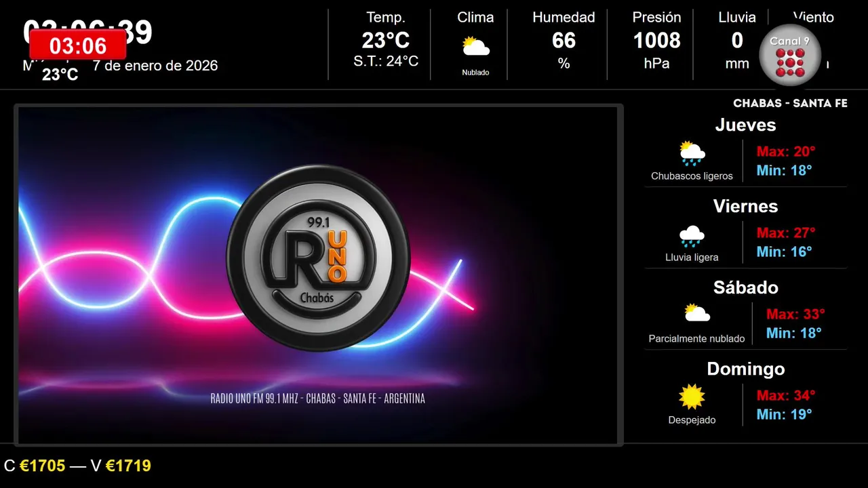Click the Viento heading label
Viewport: 868px width, 488px height.
pos(814,18)
